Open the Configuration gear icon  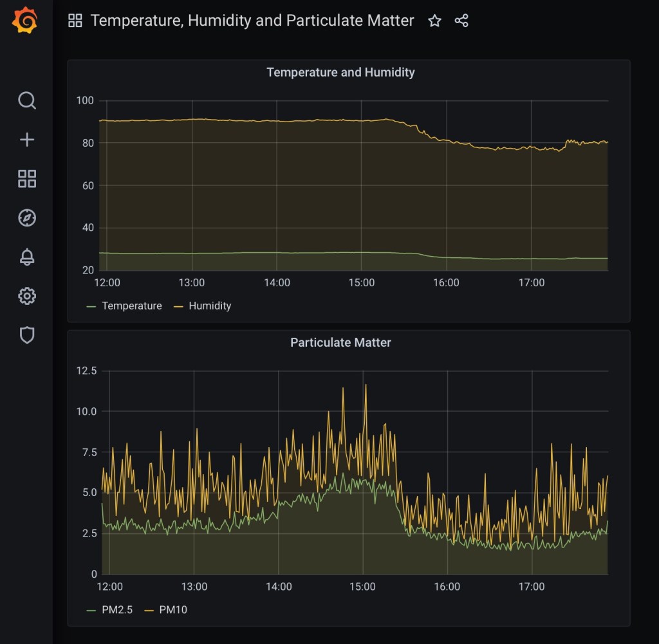27,296
